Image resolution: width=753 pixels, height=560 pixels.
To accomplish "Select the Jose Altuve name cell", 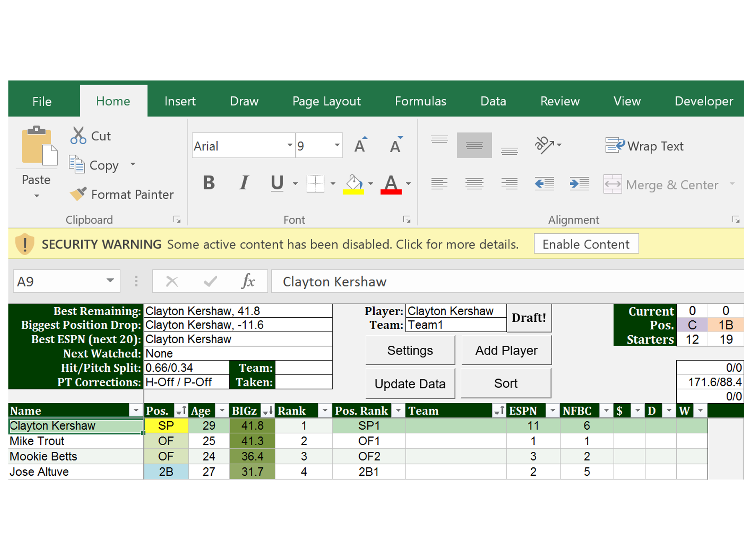I will click(76, 472).
